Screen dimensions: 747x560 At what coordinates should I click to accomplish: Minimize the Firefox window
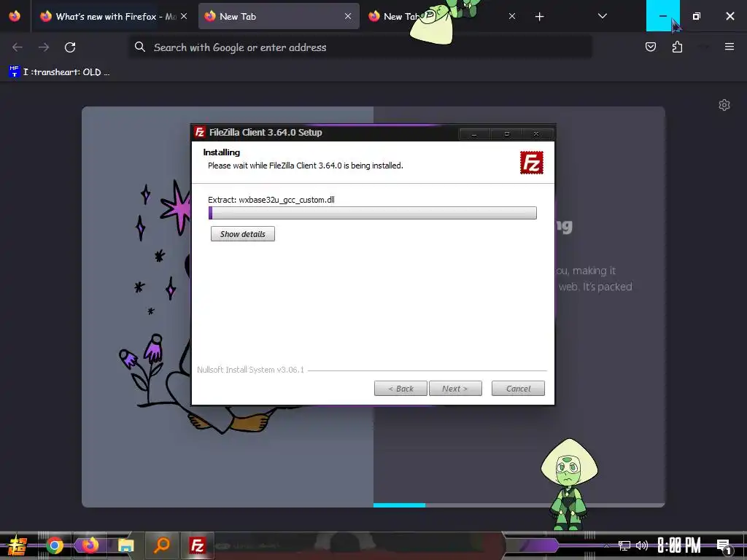[662, 16]
